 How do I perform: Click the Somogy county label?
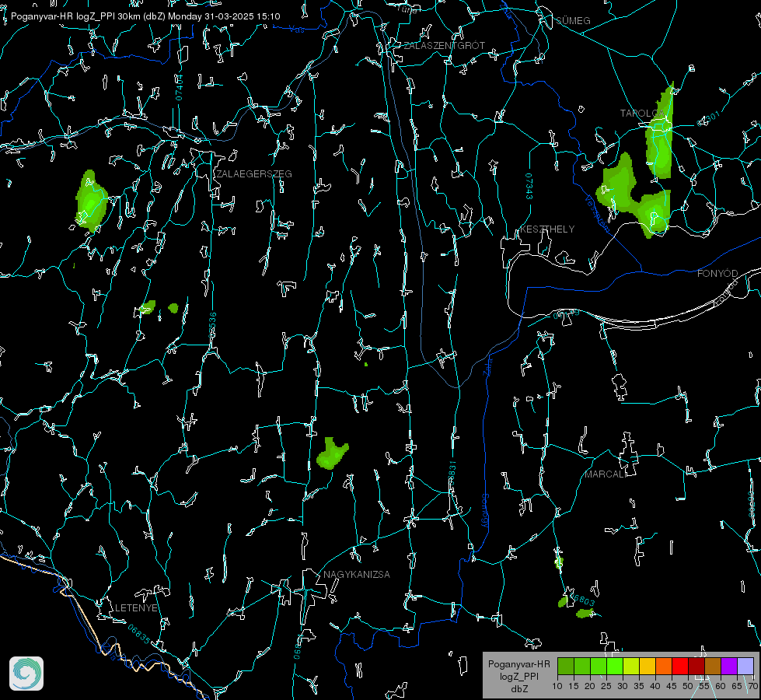tap(485, 511)
